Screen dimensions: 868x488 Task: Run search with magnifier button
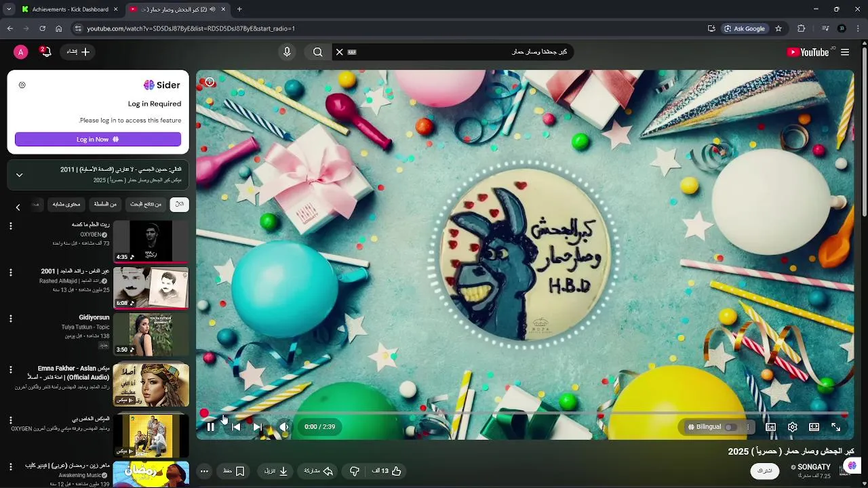(x=318, y=52)
